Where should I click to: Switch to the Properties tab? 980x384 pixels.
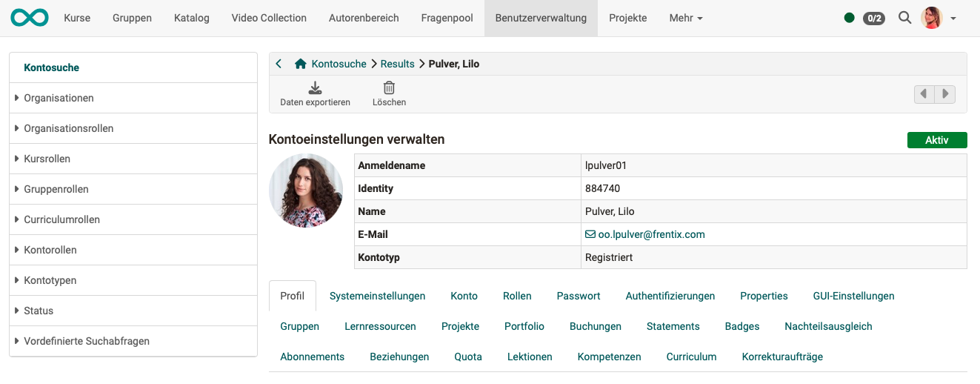tap(764, 296)
